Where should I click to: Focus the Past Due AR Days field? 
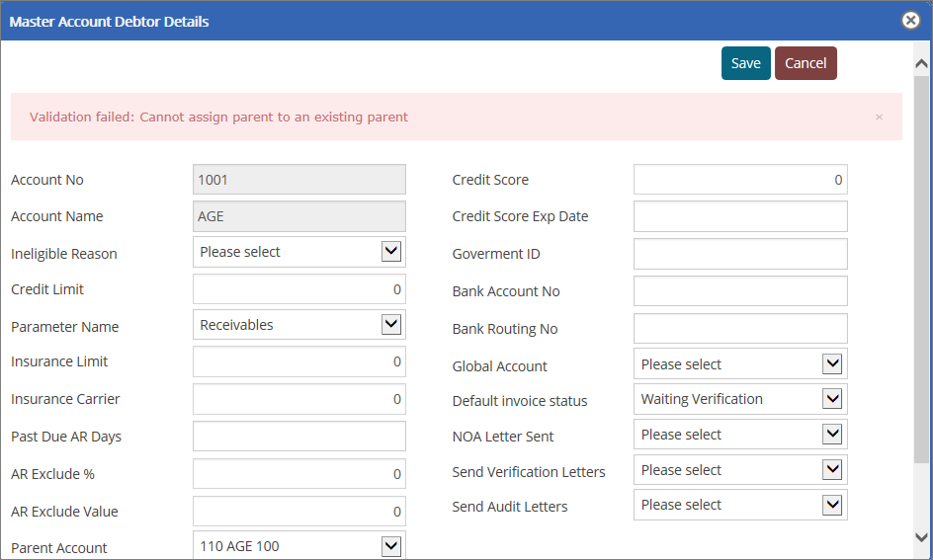pos(298,437)
